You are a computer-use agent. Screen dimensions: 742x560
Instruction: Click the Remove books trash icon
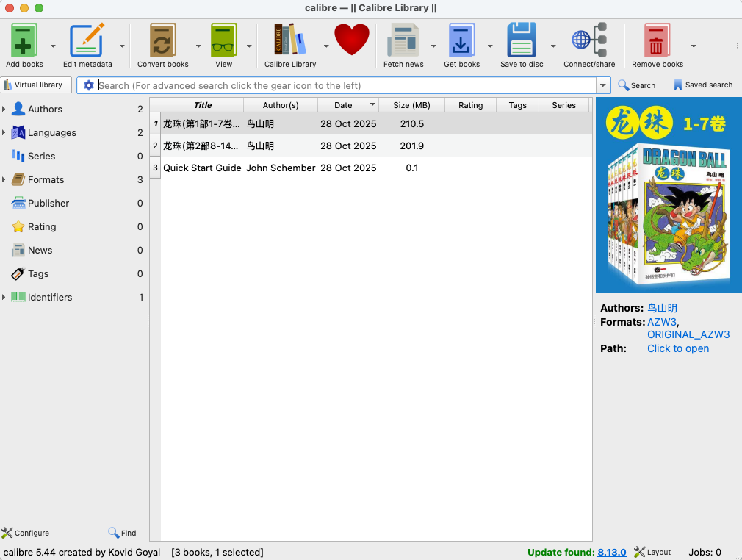(x=657, y=41)
